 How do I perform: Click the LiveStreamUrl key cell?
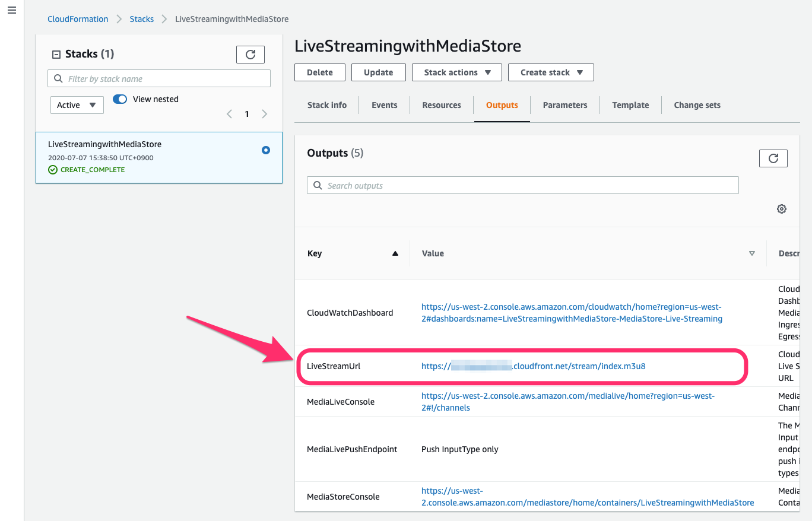[334, 366]
